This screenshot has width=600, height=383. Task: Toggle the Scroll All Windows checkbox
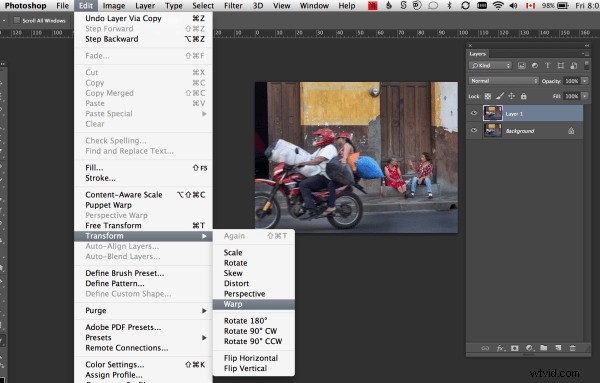(x=16, y=20)
